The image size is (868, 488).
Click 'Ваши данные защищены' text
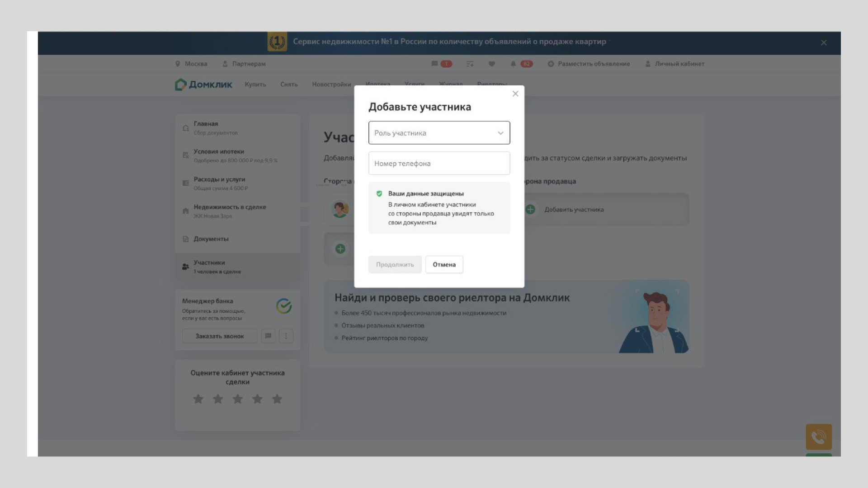(426, 193)
